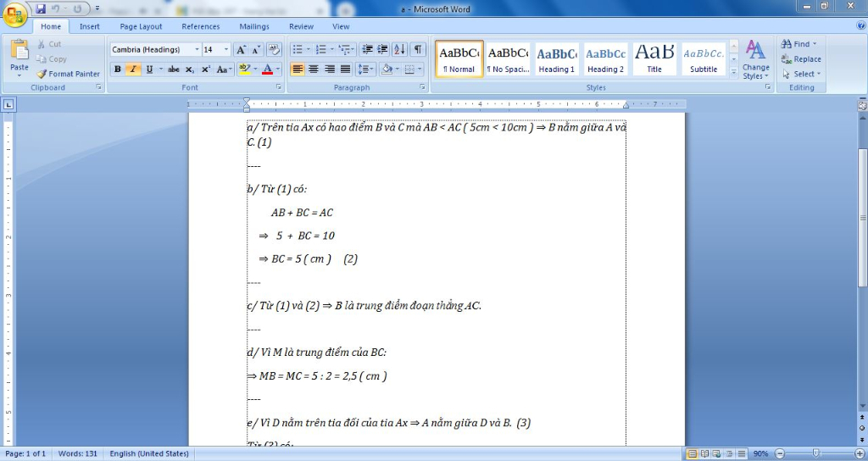Toggle Bold formatting

117,69
